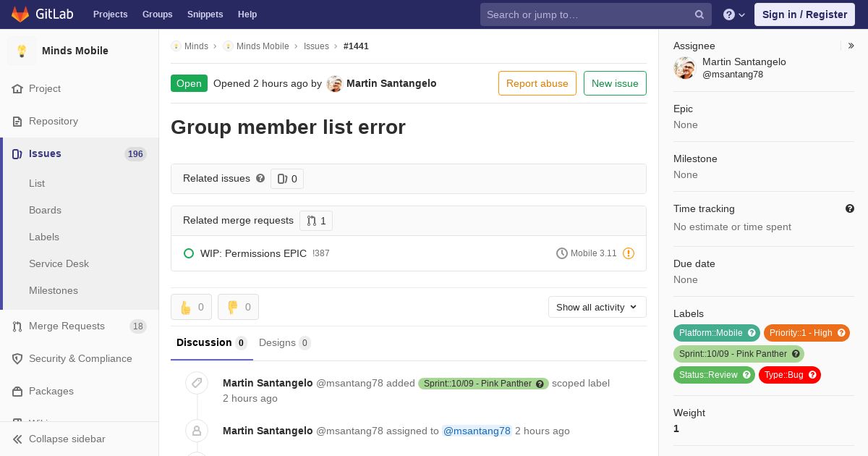Viewport: 868px width, 456px height.
Task: Click Report abuse button
Action: (x=537, y=83)
